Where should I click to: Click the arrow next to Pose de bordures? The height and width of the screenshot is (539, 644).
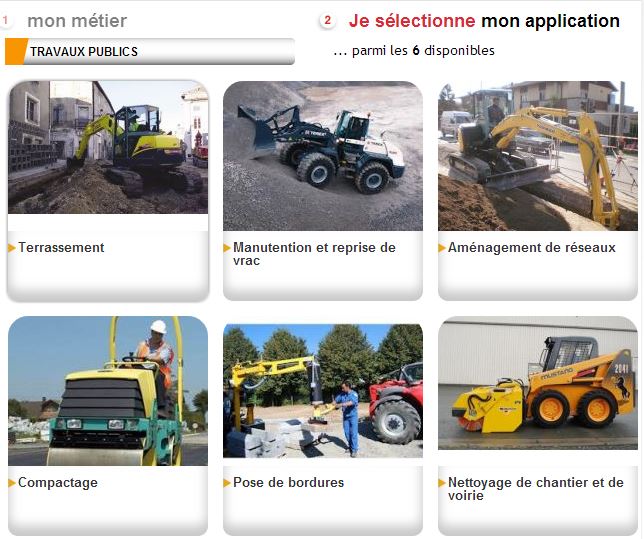point(227,483)
